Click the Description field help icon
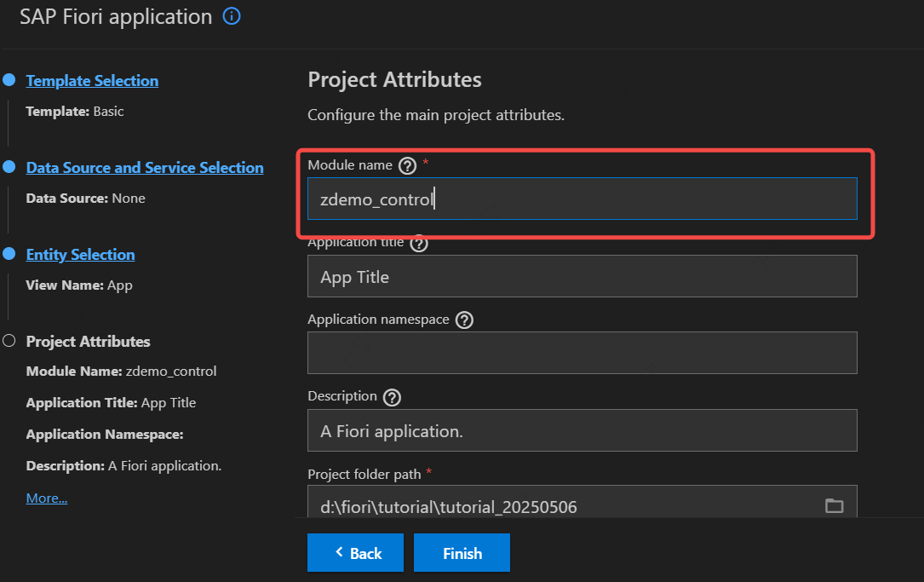This screenshot has width=924, height=582. tap(392, 397)
